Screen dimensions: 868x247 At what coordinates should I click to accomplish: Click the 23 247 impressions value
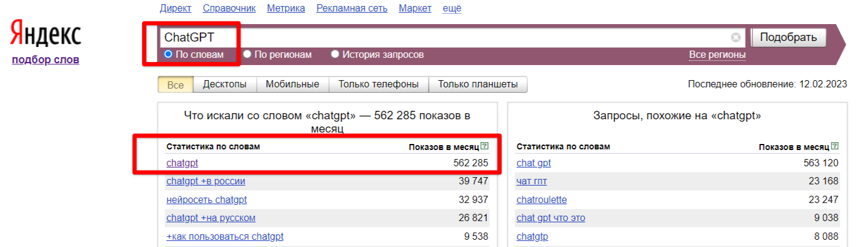[x=823, y=199]
